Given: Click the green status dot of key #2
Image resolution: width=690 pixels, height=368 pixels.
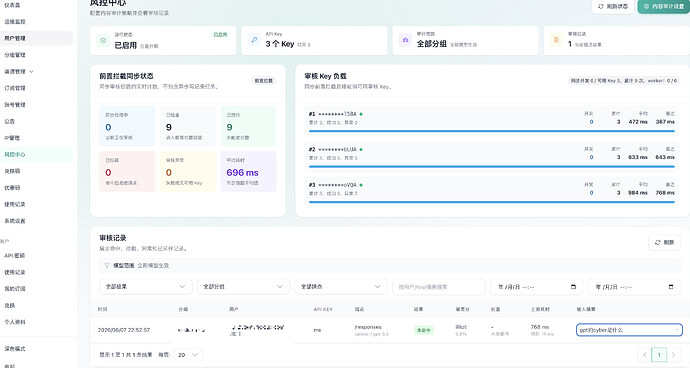Looking at the screenshot, I should pyautogui.click(x=361, y=149).
